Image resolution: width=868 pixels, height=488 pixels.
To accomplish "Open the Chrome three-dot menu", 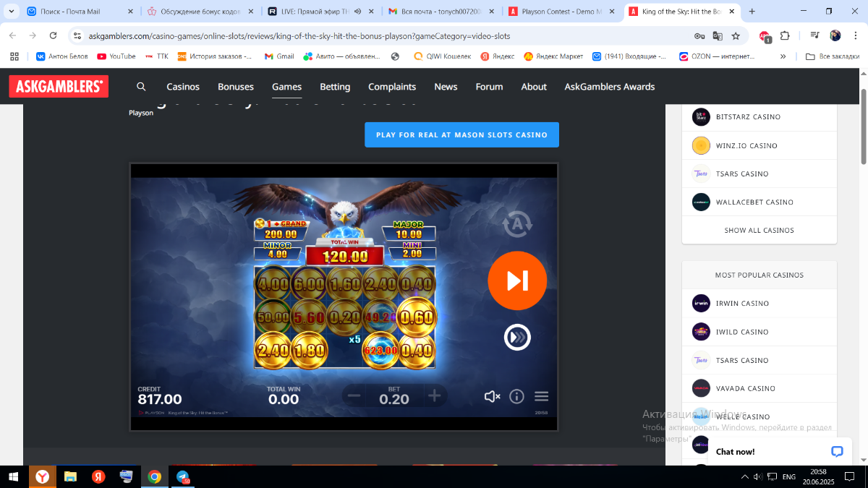I will 854,35.
